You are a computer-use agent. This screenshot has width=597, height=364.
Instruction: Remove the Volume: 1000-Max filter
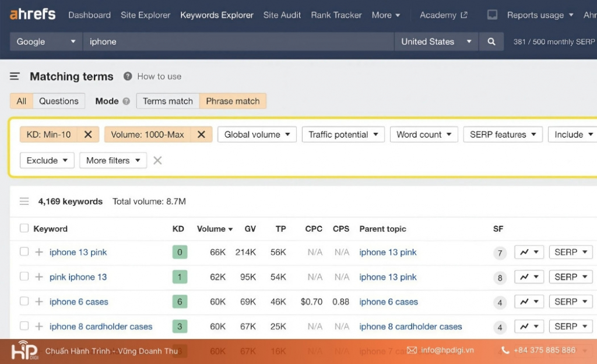[x=201, y=135]
